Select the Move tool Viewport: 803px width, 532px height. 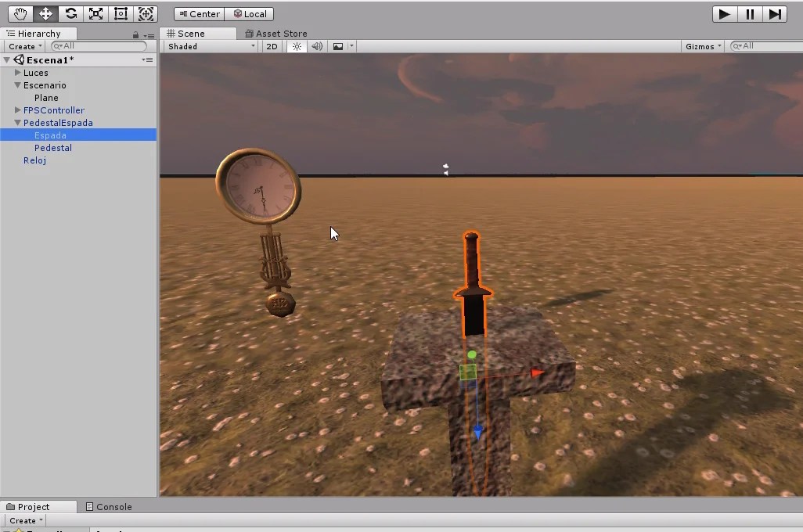point(45,13)
